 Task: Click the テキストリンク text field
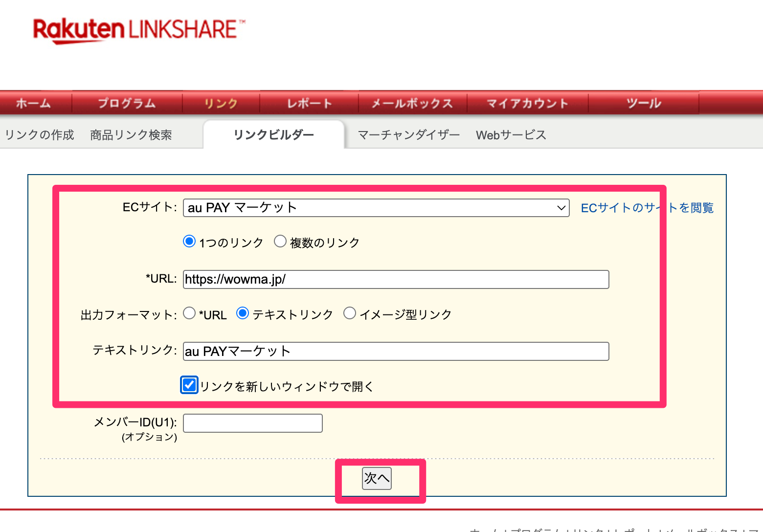(396, 352)
